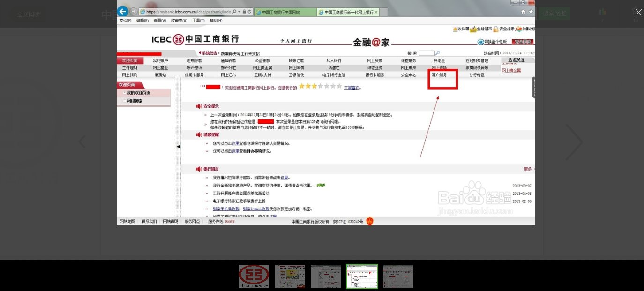This screenshot has height=291, width=644.
Task: Click the 搜索 input box
Action: coord(427,53)
